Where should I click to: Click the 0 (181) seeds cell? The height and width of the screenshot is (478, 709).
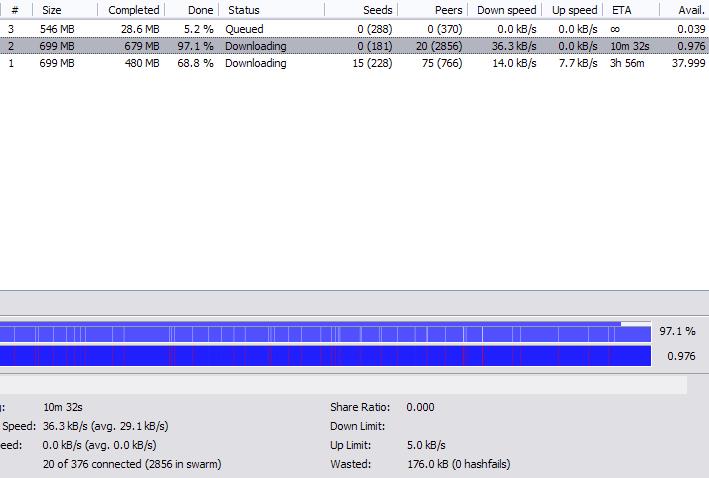point(374,46)
